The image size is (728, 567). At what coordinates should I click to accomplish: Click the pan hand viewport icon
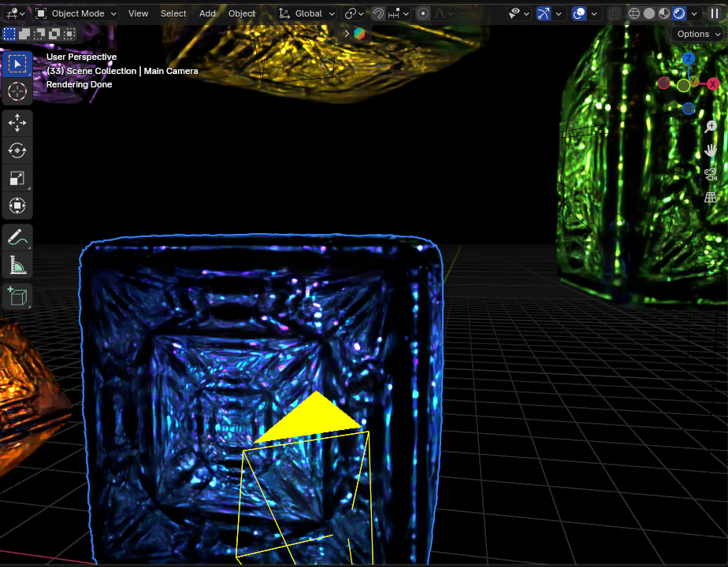click(x=711, y=150)
